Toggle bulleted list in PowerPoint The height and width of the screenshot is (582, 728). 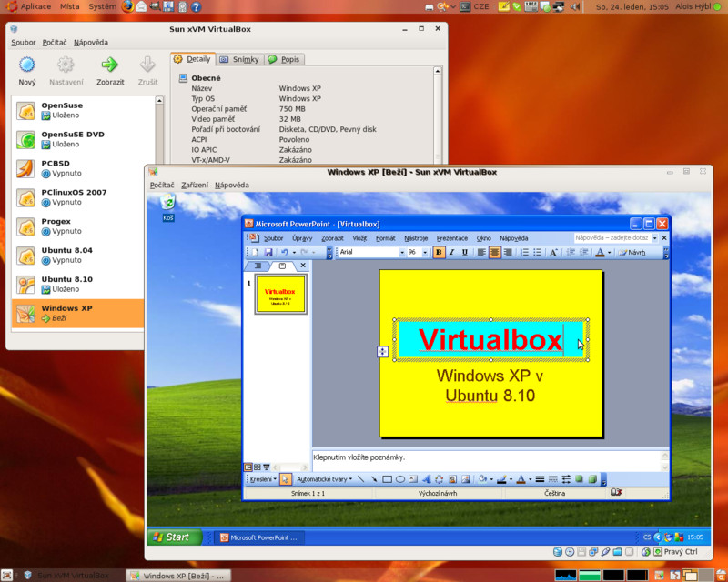click(537, 252)
